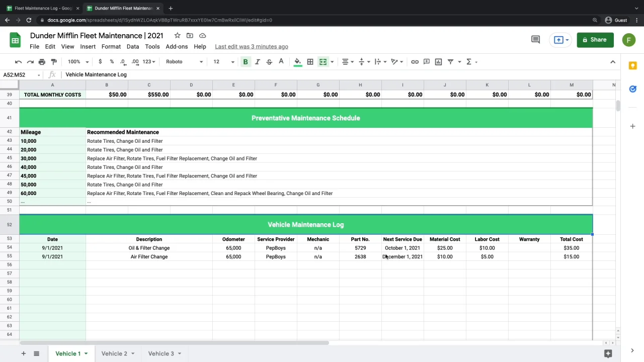
Task: Open Vehicle 1 tab options arrow
Action: (x=86, y=353)
